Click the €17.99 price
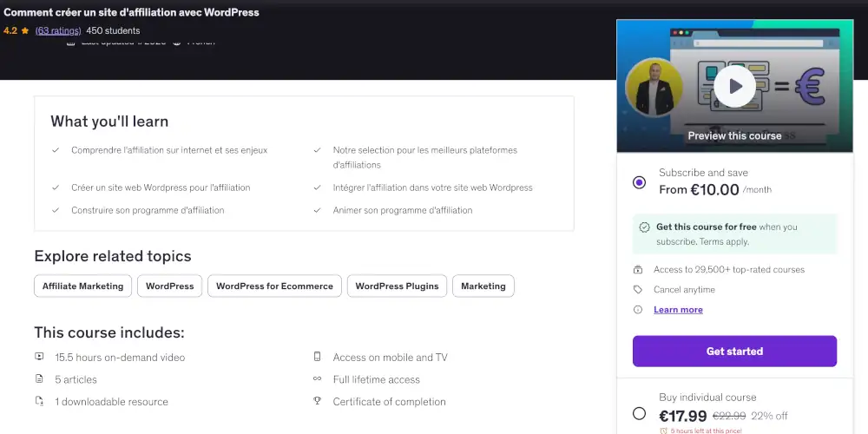Viewport: 868px width, 434px height. pyautogui.click(x=683, y=416)
